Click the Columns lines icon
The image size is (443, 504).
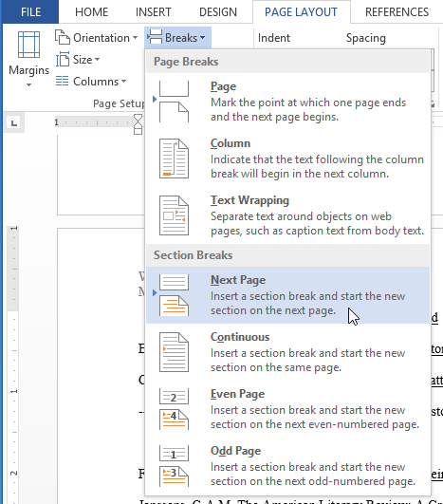[62, 81]
